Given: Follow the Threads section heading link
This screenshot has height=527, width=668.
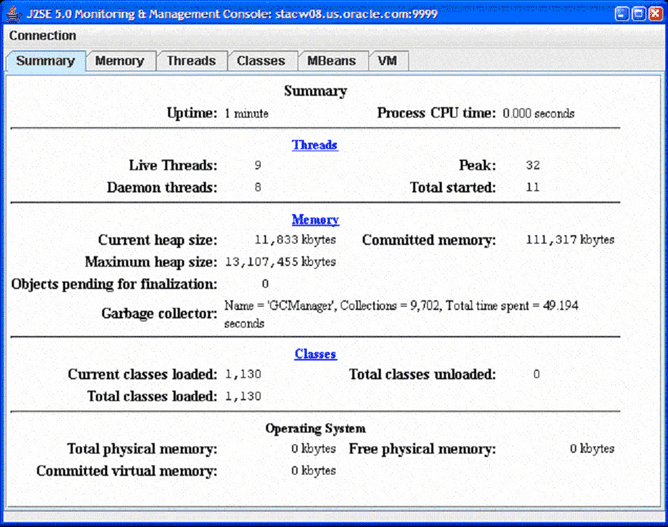Looking at the screenshot, I should point(315,145).
